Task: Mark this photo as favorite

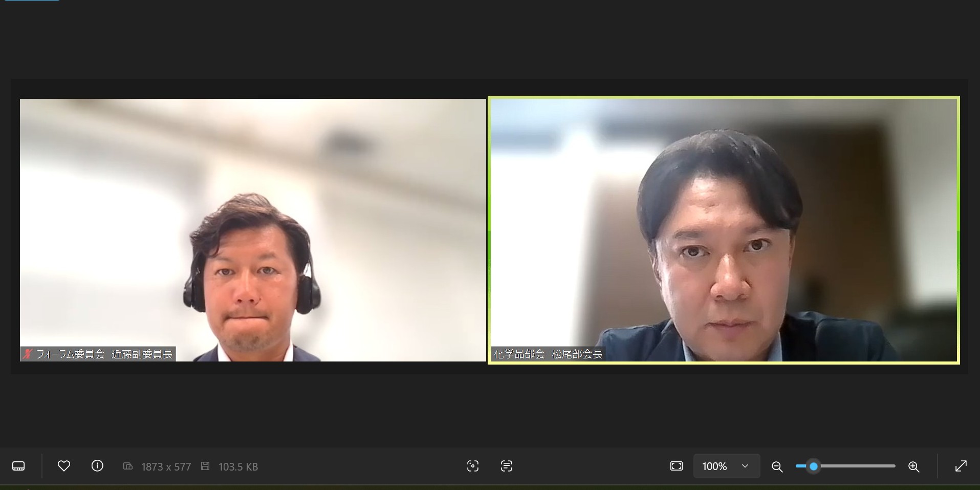Action: [63, 466]
